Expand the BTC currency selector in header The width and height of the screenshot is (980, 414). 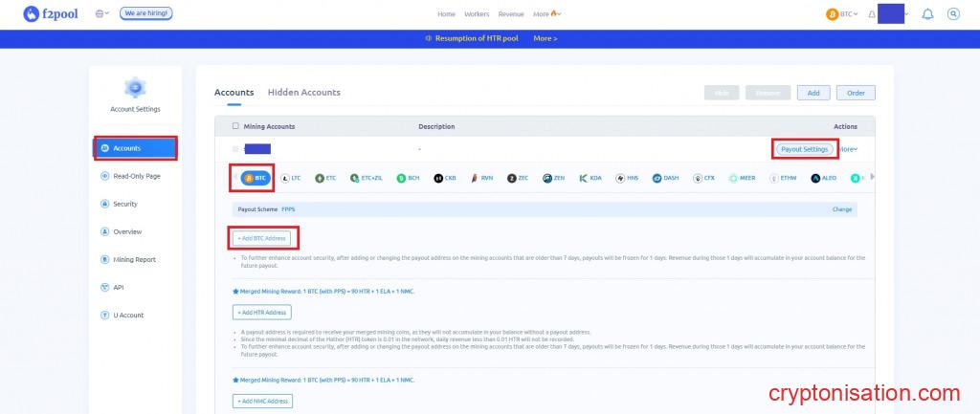tap(841, 14)
